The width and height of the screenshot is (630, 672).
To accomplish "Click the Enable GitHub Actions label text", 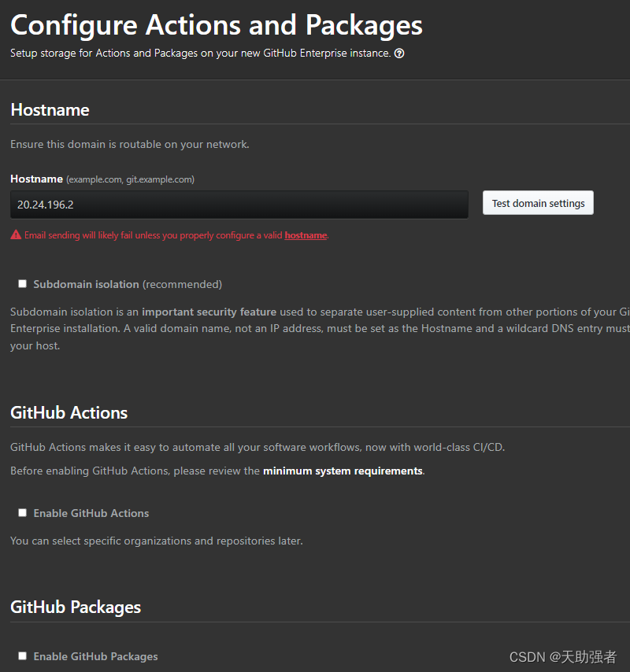I will (91, 513).
